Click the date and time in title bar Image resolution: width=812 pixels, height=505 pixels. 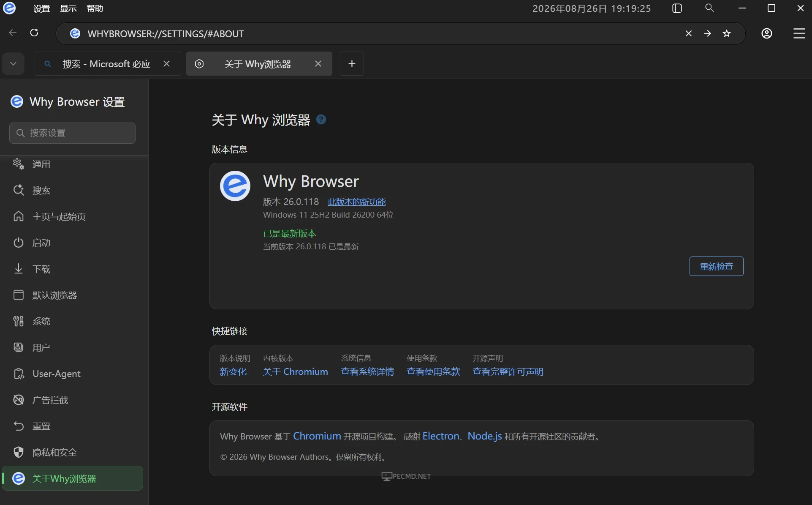[592, 8]
